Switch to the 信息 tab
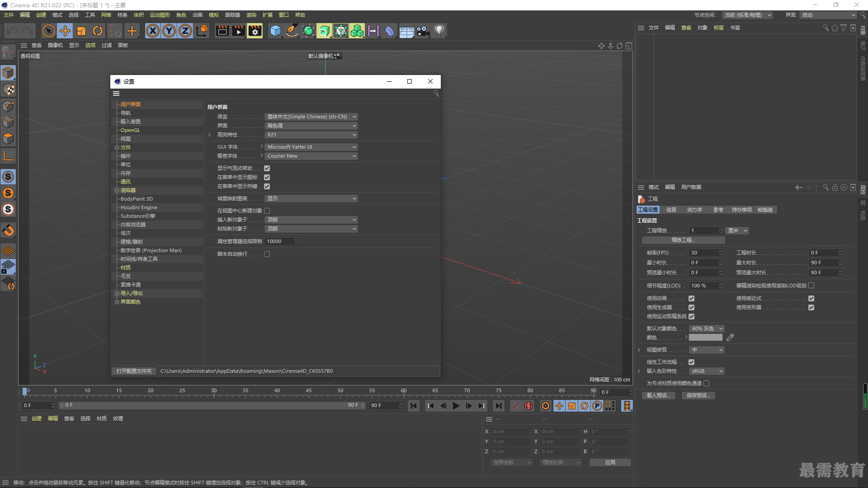 coord(671,210)
